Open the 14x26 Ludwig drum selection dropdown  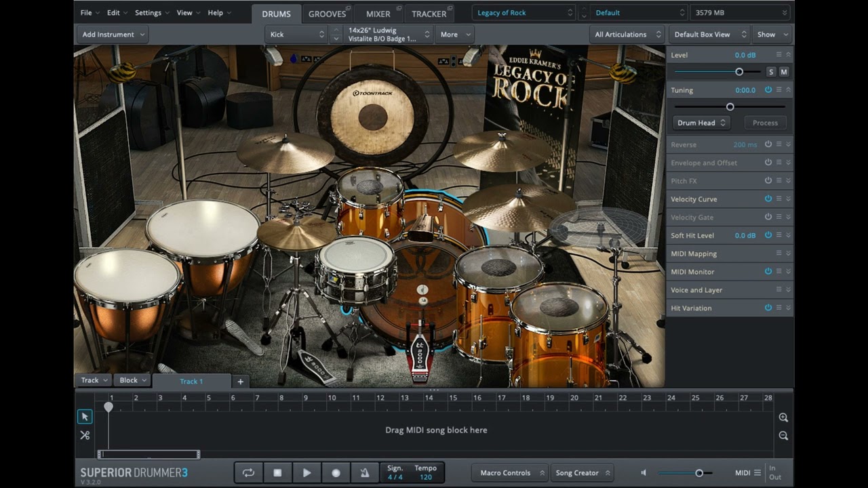click(x=389, y=35)
